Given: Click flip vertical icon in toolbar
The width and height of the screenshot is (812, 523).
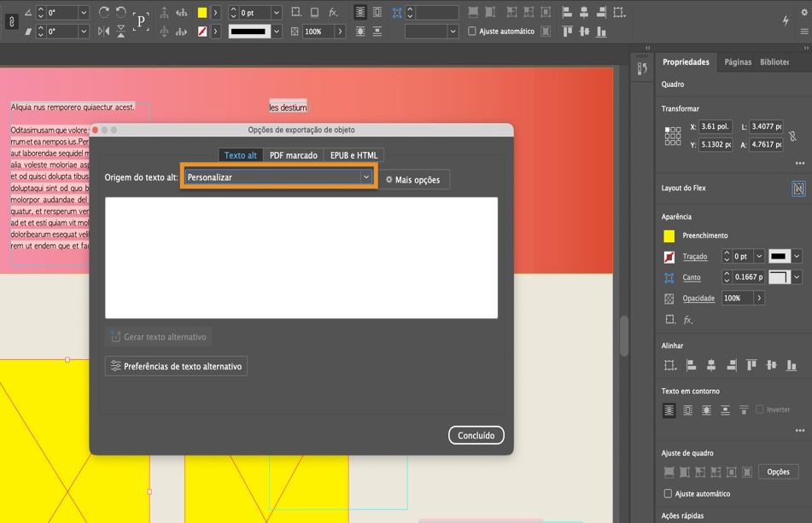Looking at the screenshot, I should click(120, 31).
